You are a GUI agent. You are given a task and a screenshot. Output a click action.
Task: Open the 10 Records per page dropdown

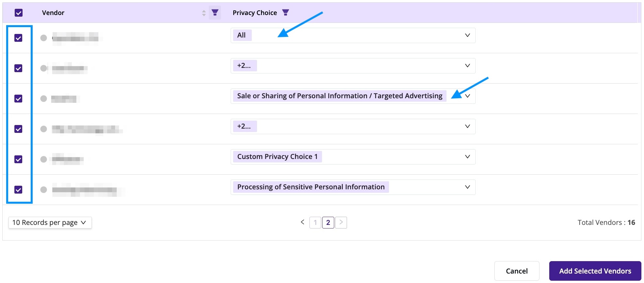pos(50,223)
